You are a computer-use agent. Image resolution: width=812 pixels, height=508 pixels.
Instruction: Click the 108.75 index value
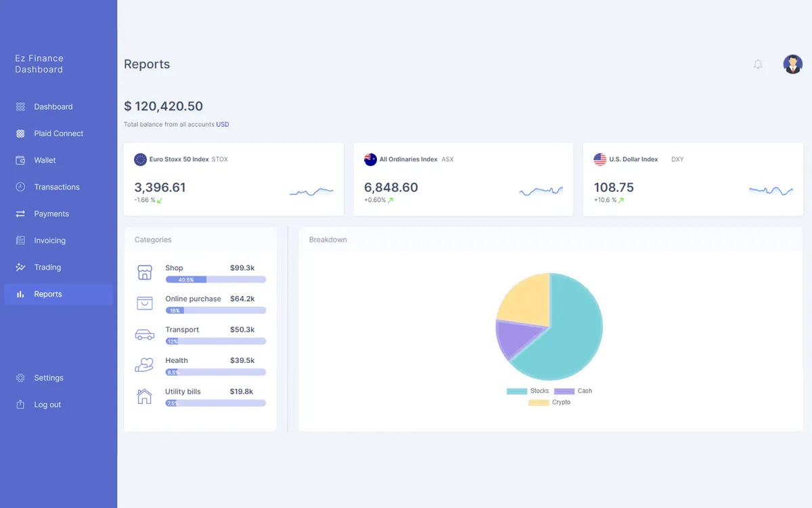click(614, 188)
